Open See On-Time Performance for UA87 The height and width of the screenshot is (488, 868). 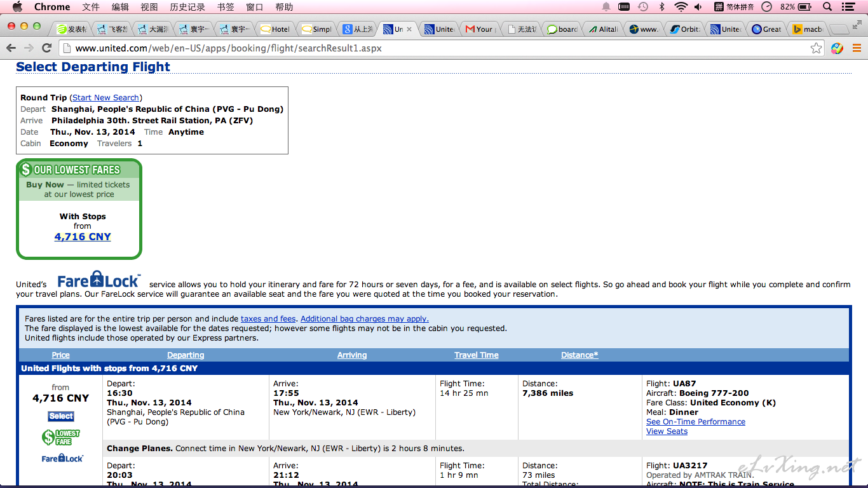(x=696, y=422)
